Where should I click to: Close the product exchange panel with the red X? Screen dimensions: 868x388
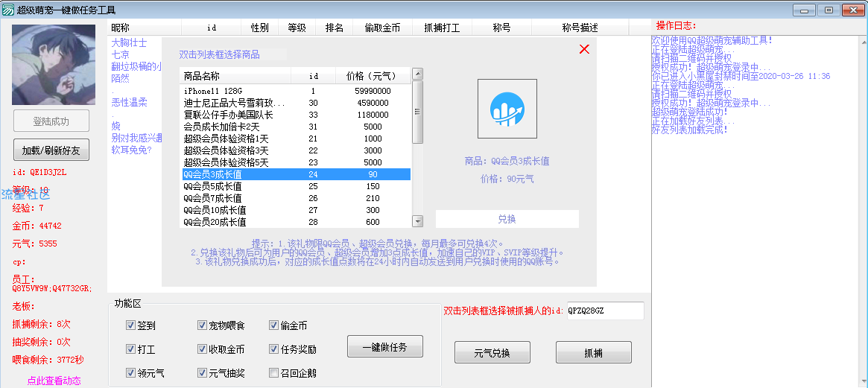pyautogui.click(x=584, y=49)
